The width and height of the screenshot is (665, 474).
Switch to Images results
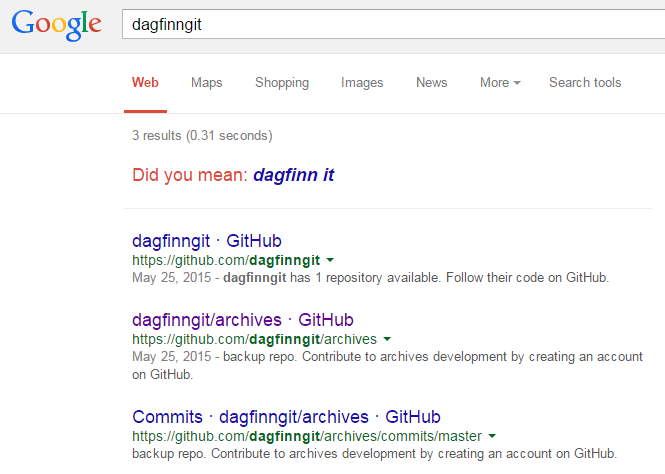(x=362, y=82)
